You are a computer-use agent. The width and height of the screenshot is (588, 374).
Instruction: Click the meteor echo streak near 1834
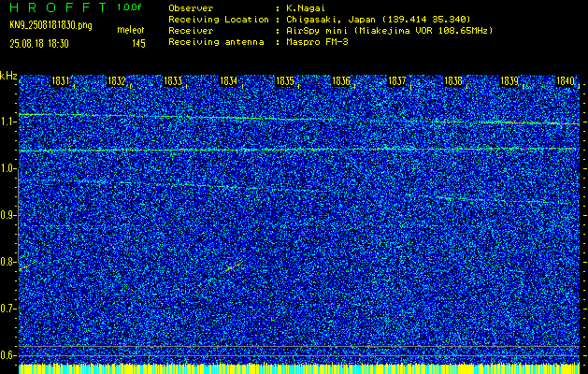pos(234,266)
